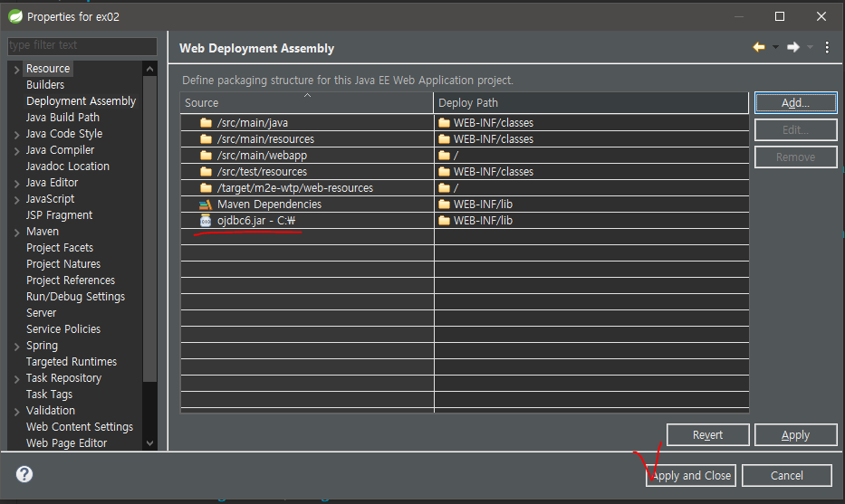This screenshot has width=845, height=504.
Task: Open the Targeted Runtimes page
Action: point(72,361)
